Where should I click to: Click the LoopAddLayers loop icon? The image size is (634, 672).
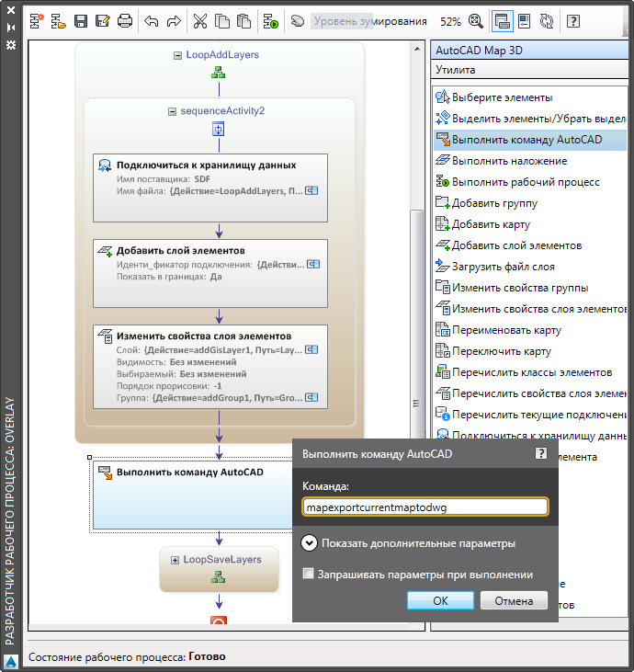click(219, 73)
